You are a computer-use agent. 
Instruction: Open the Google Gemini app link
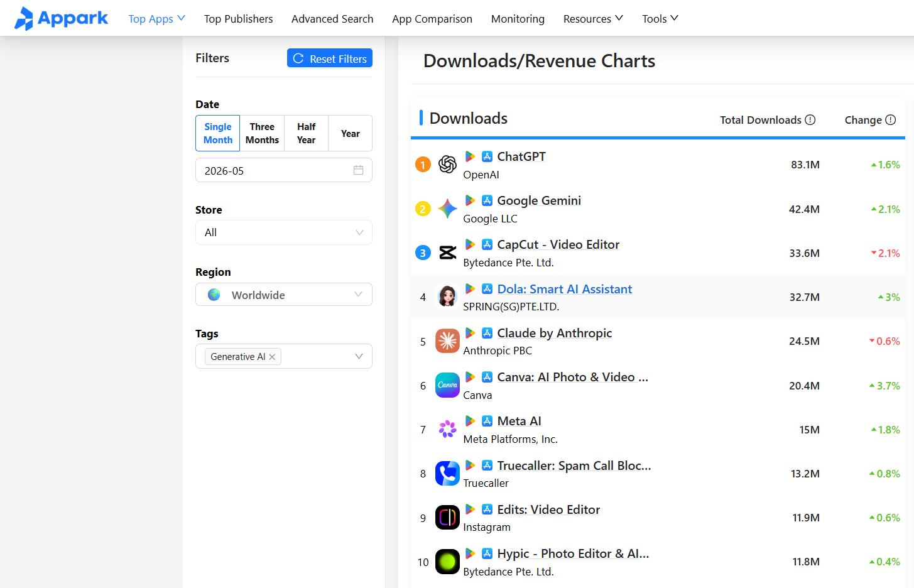(x=539, y=200)
